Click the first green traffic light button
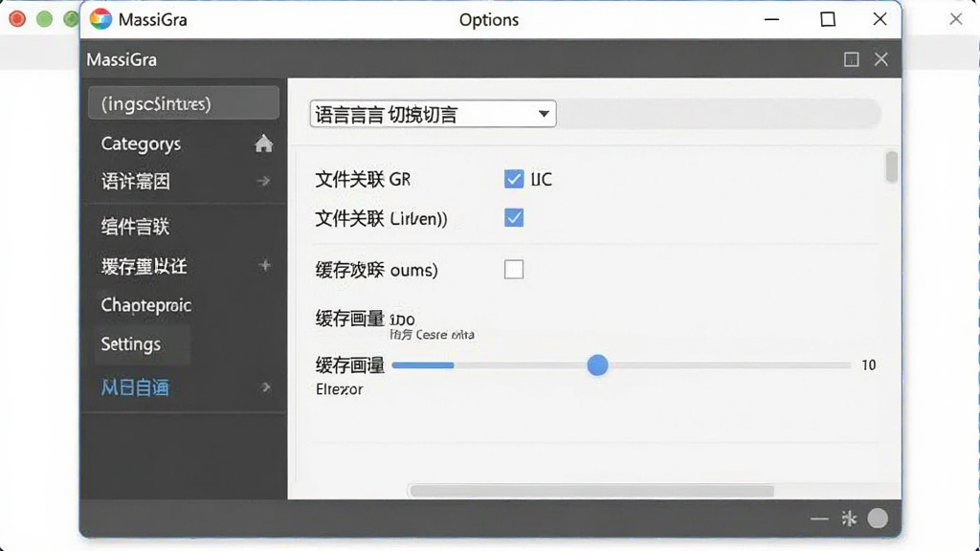 pyautogui.click(x=44, y=19)
